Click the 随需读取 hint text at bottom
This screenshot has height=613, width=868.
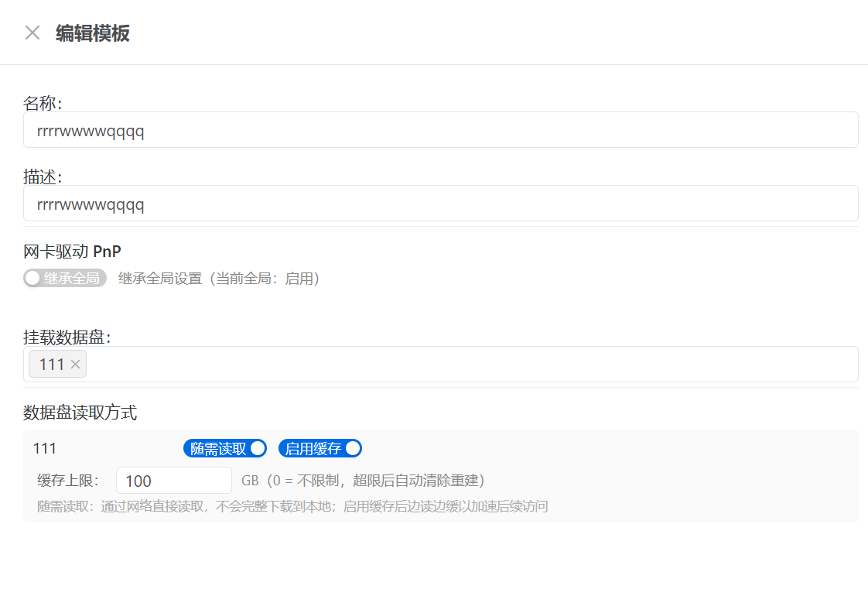point(292,507)
